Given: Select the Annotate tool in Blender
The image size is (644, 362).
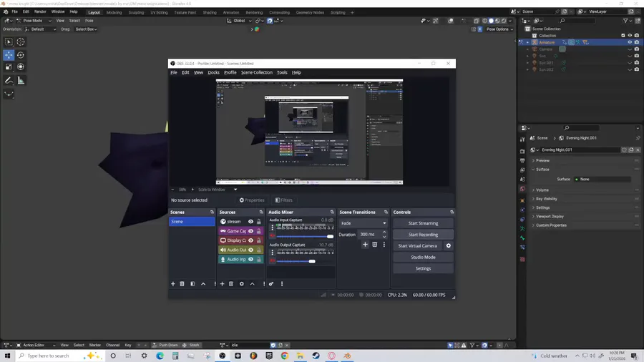Looking at the screenshot, I should tap(9, 80).
